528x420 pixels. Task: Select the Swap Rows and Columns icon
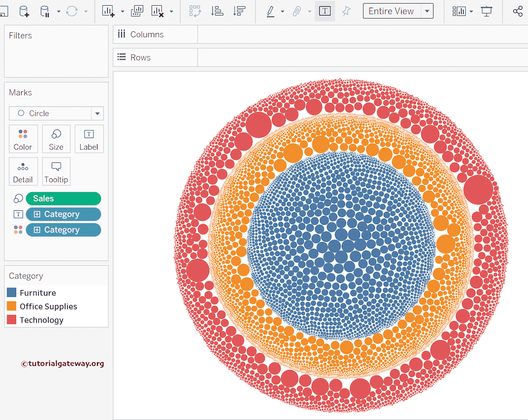(x=195, y=11)
